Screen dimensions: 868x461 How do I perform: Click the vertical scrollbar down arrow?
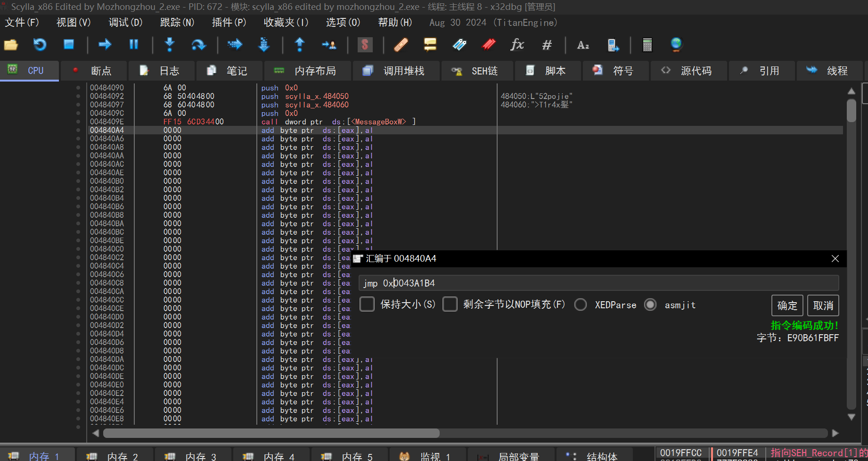(x=852, y=417)
